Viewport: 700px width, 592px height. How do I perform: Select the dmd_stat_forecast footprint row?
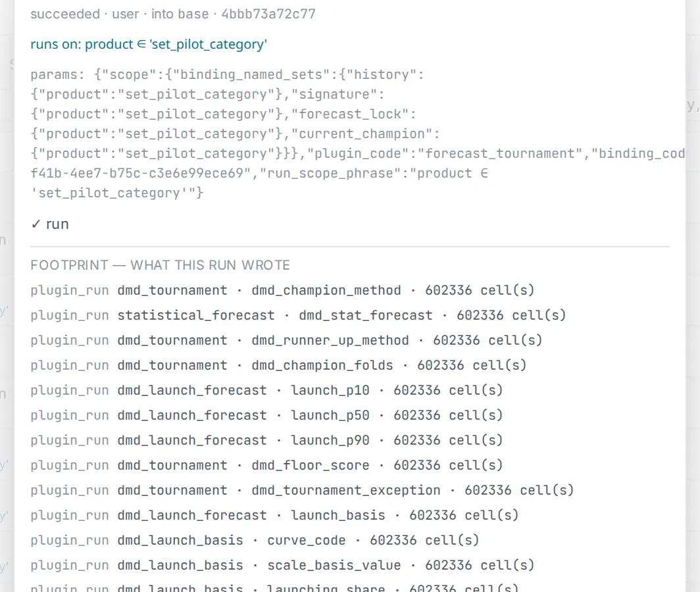pyautogui.click(x=298, y=315)
